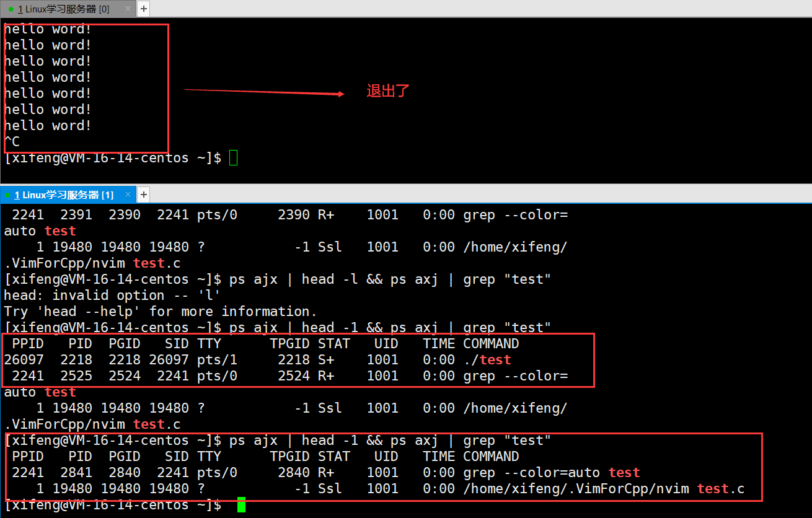Click the solid green cursor in lower terminal

(x=241, y=505)
